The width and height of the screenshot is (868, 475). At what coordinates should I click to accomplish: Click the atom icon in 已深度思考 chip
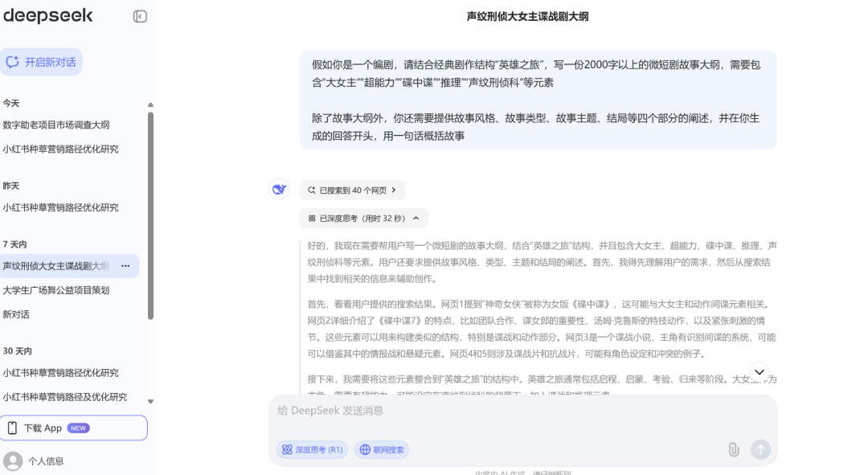pyautogui.click(x=312, y=219)
